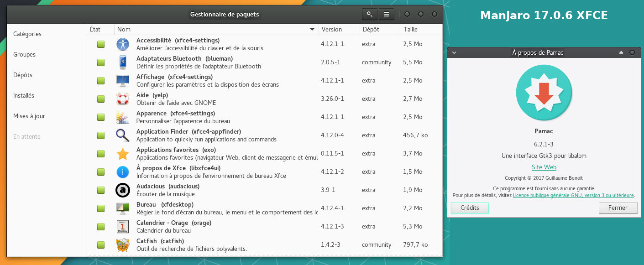The width and height of the screenshot is (644, 265).
Task: Select the Audacious package name text
Action: [168, 186]
